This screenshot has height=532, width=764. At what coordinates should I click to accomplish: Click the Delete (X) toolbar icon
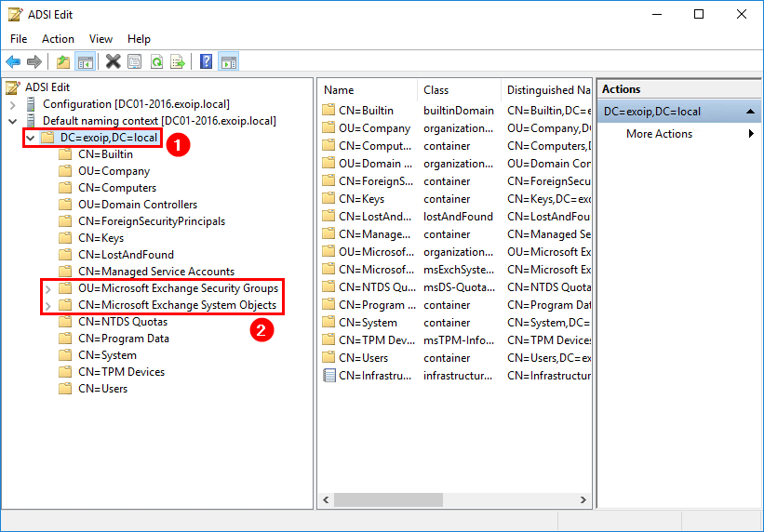click(113, 62)
